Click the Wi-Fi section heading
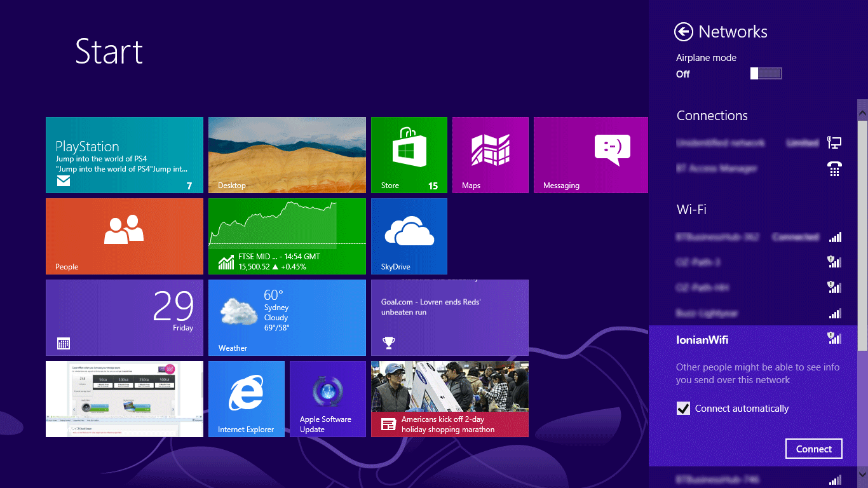 (691, 209)
